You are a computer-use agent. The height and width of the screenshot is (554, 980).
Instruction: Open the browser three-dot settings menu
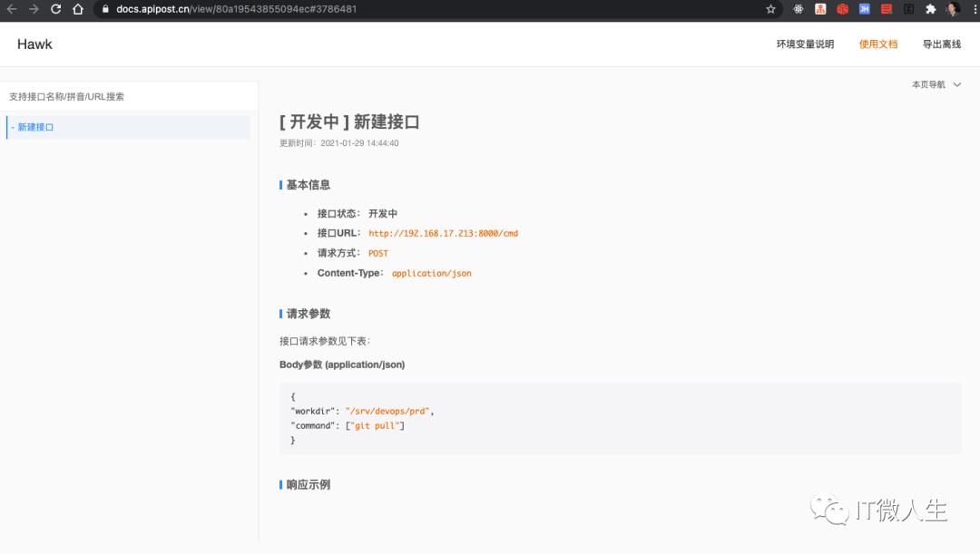(973, 9)
